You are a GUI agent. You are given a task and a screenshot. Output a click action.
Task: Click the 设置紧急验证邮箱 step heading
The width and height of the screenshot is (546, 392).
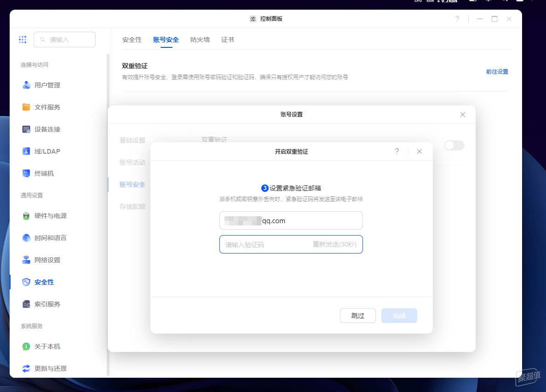point(295,188)
